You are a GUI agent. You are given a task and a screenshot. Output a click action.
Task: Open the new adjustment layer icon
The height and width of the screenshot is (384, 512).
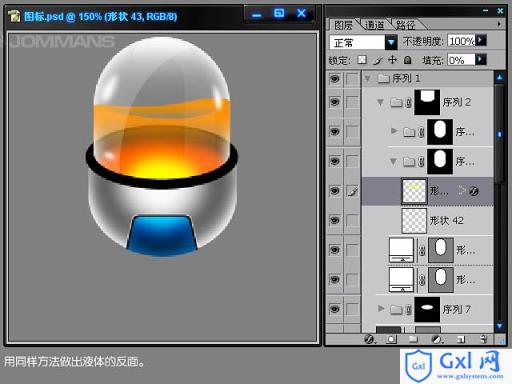[436, 339]
